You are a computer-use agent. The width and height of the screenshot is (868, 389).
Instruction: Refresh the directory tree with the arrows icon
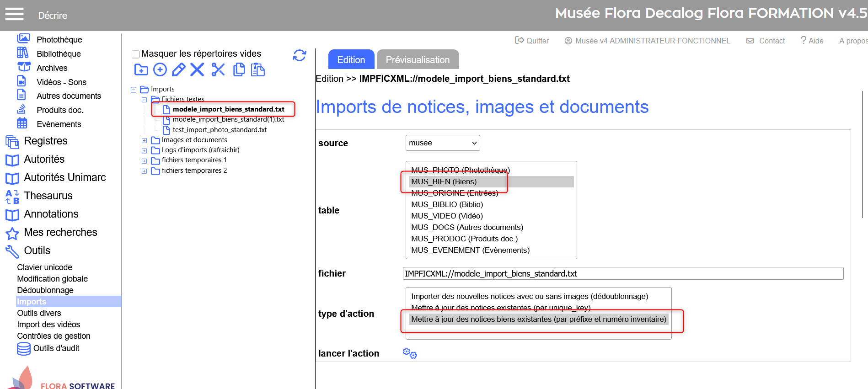click(x=300, y=55)
